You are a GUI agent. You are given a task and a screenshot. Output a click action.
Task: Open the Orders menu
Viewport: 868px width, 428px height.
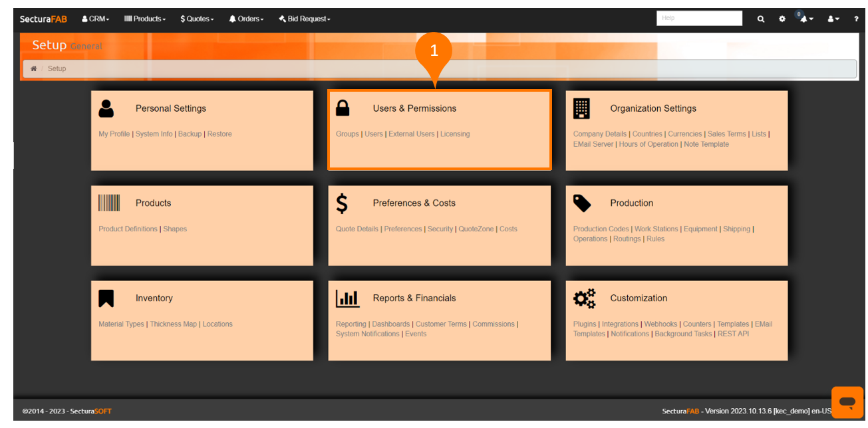tap(246, 19)
